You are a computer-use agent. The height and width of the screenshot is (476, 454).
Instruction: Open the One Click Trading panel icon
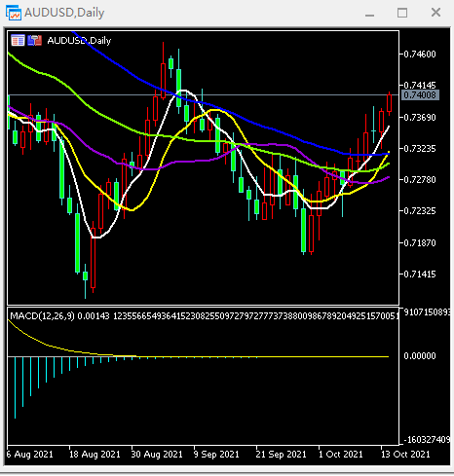point(35,41)
